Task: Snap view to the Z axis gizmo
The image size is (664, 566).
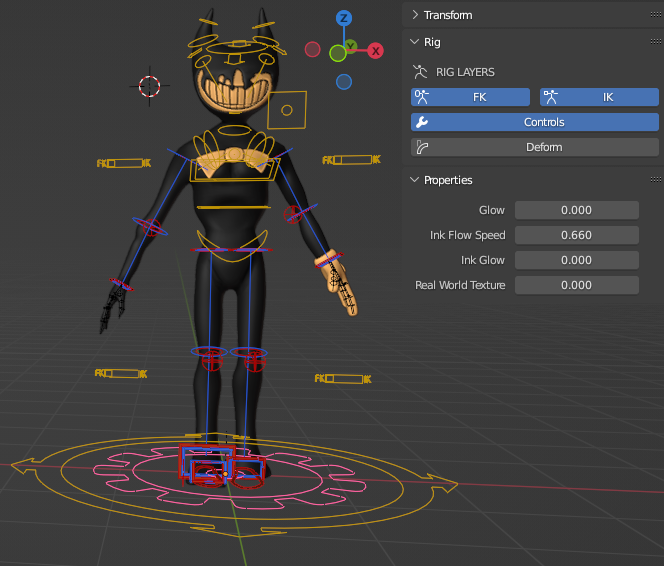Action: [x=344, y=18]
